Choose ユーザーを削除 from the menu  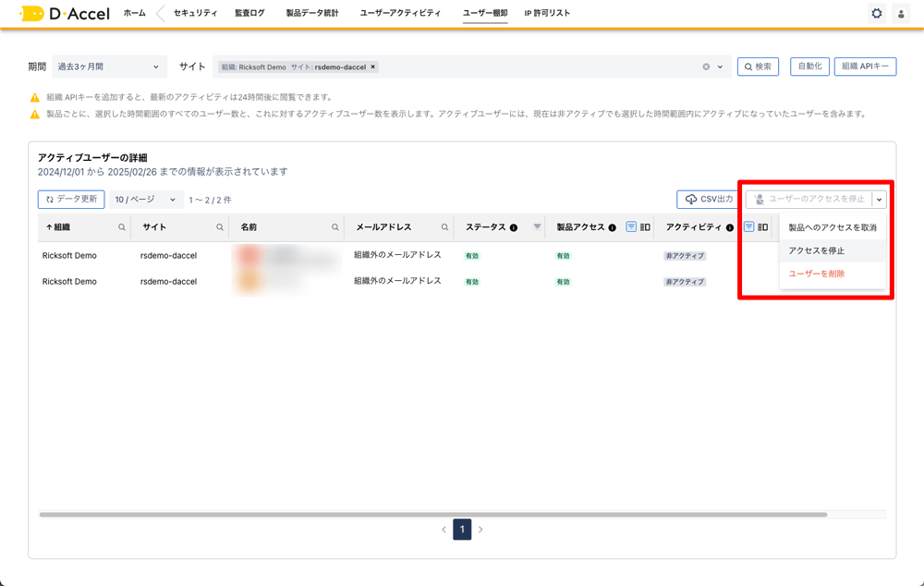click(x=833, y=274)
